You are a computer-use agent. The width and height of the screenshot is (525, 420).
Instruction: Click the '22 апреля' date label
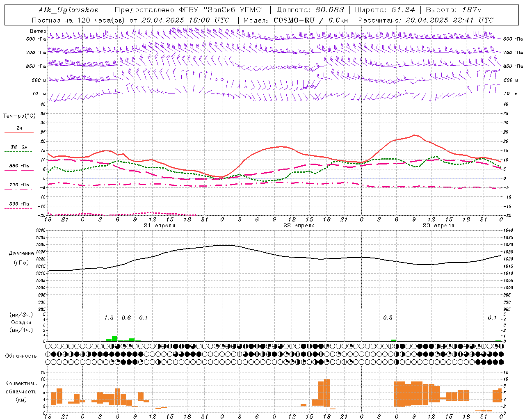coord(299,226)
